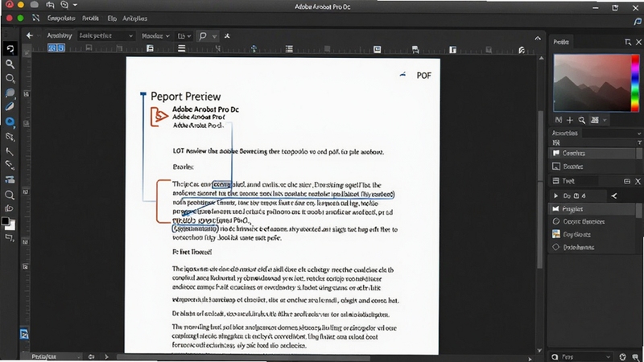Click the share arrow icon in right panel

tap(614, 195)
